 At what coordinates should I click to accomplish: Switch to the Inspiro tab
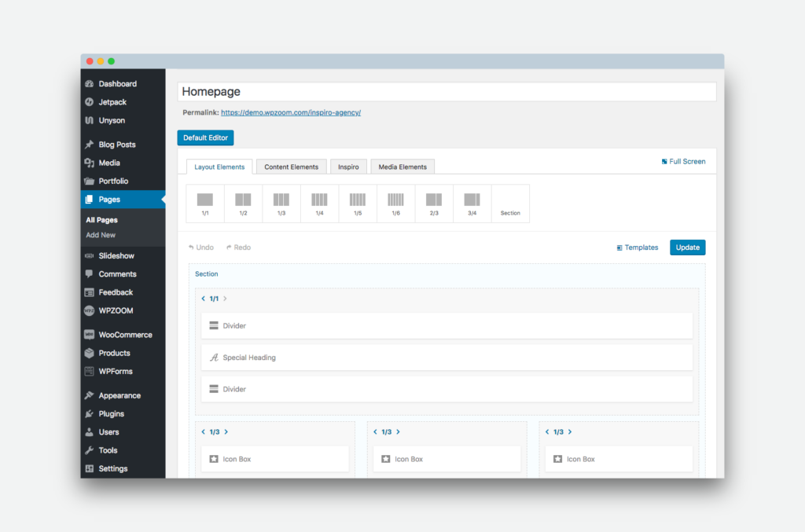click(x=348, y=167)
